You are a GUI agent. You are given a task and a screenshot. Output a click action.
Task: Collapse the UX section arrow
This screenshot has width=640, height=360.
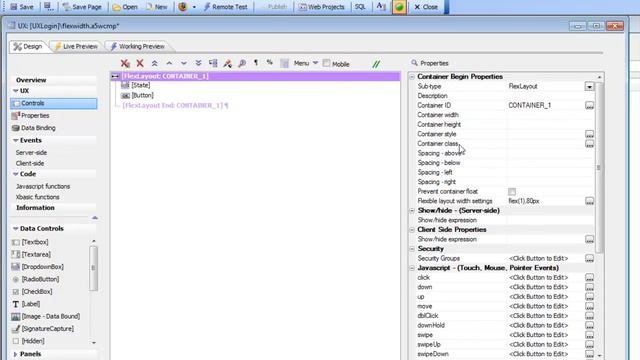tap(16, 91)
